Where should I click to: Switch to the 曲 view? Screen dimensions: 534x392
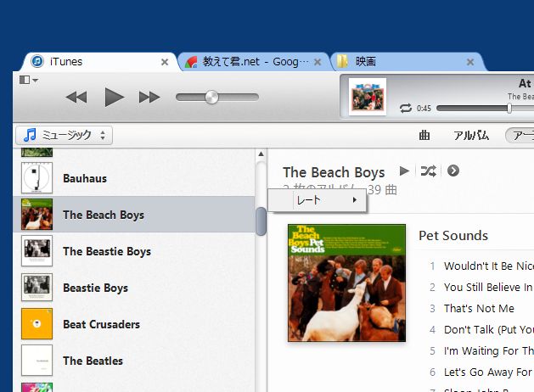[424, 136]
